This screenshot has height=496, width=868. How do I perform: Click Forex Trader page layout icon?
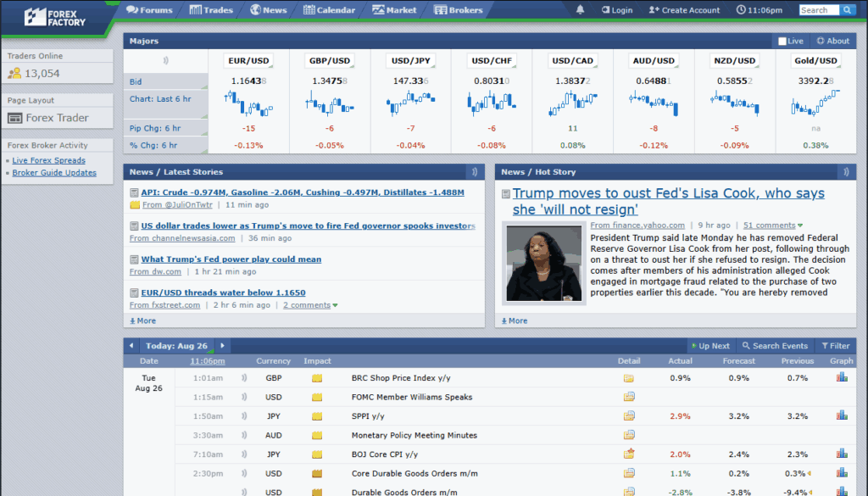14,119
